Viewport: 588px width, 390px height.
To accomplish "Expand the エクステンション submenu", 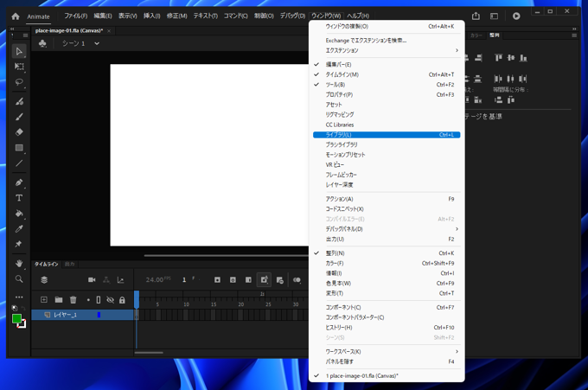I will tap(387, 50).
